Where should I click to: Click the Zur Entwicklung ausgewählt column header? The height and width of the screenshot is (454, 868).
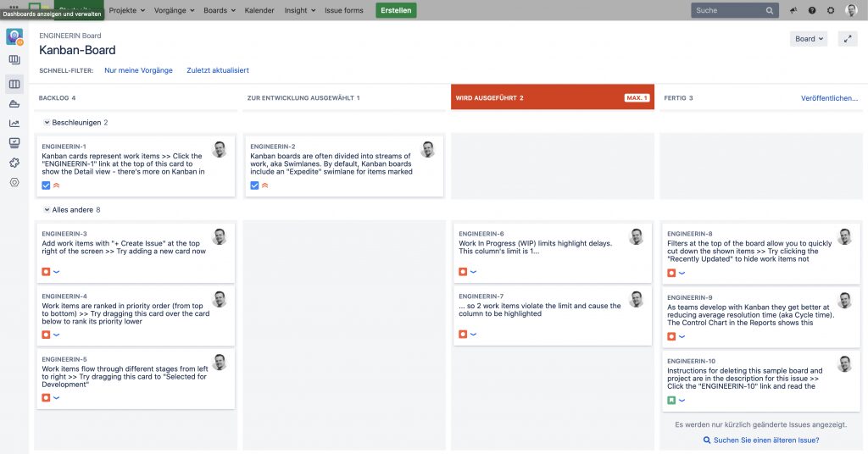(303, 98)
